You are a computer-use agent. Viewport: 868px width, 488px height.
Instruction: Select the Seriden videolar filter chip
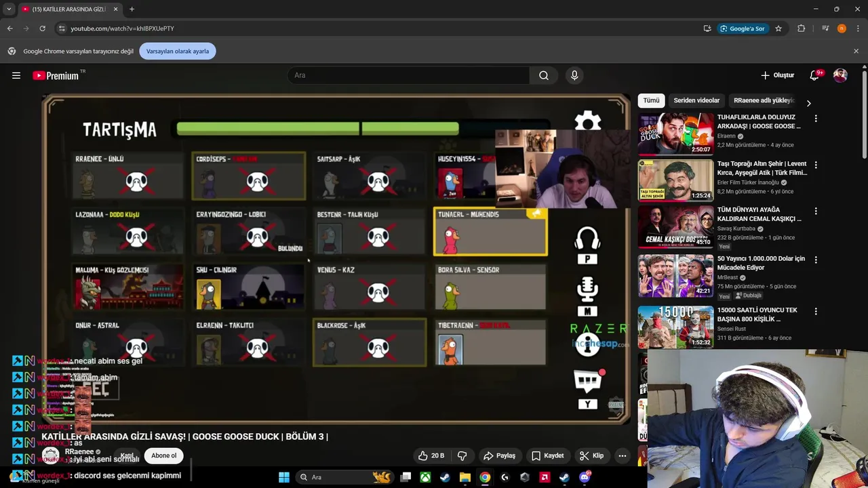696,100
